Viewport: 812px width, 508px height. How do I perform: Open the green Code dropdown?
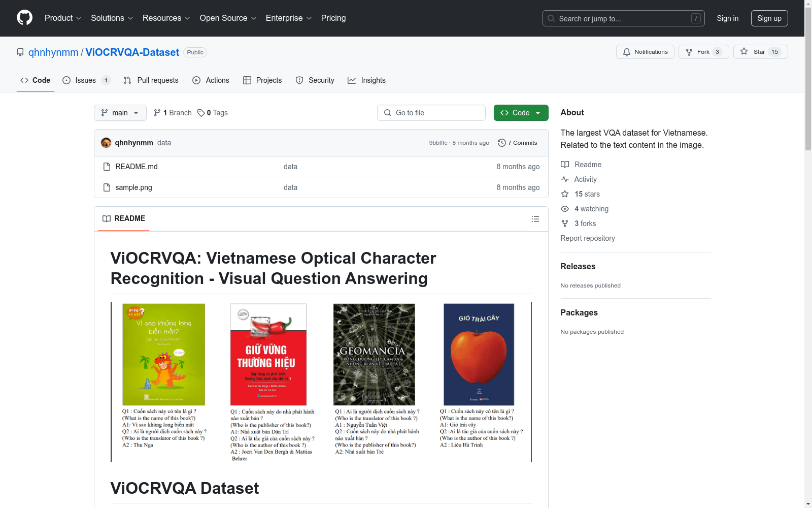(x=521, y=113)
